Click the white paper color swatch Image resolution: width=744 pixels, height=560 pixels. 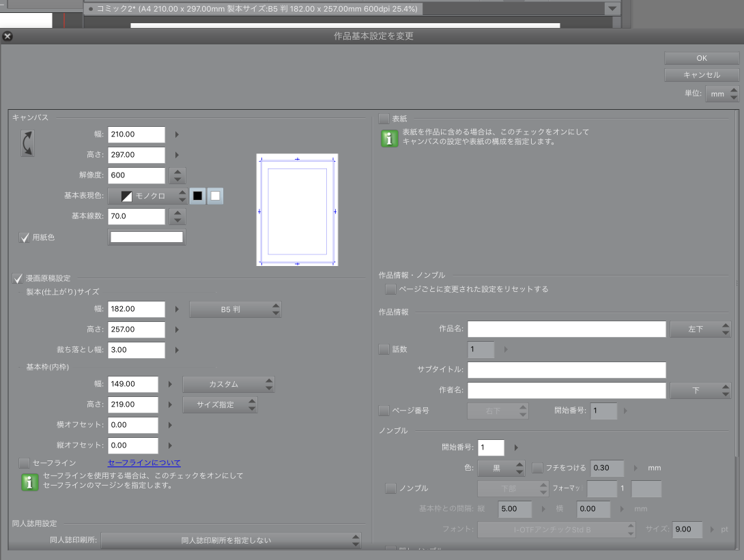(147, 237)
